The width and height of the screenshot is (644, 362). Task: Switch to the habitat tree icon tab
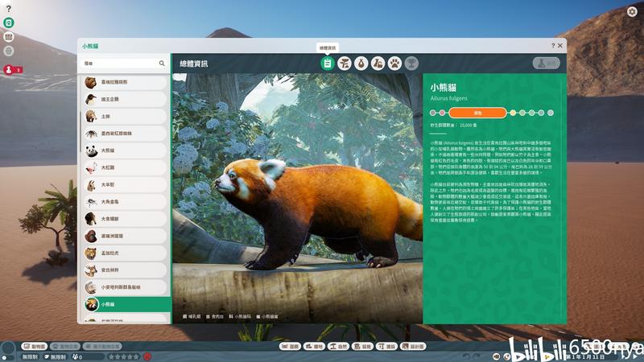345,64
